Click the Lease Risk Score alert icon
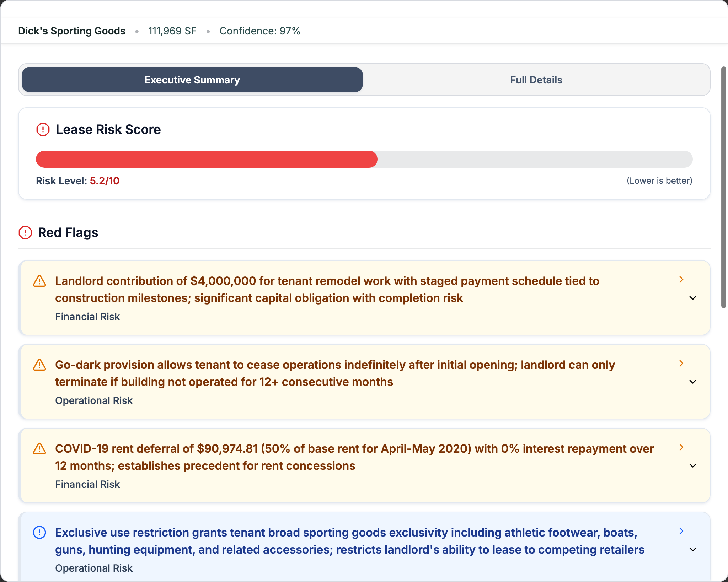The height and width of the screenshot is (582, 728). tap(43, 129)
